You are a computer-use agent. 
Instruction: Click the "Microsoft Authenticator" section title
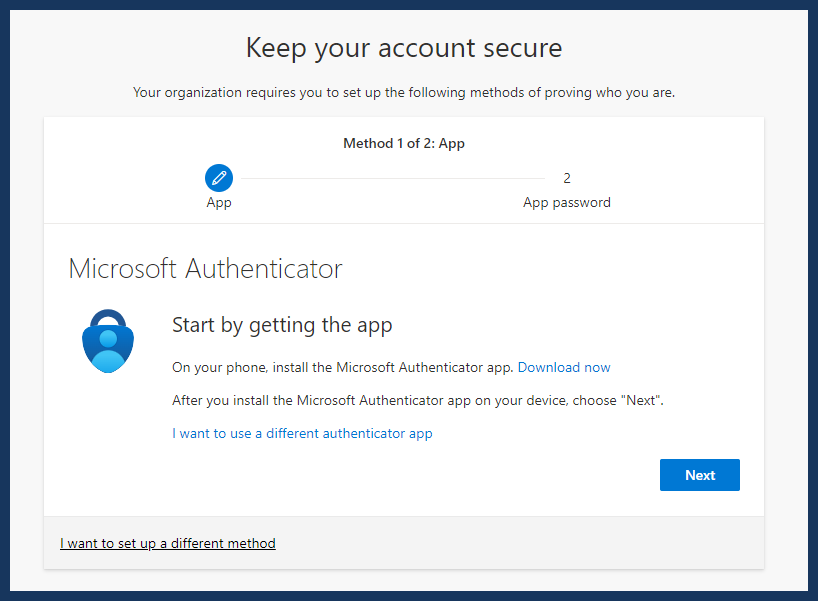pos(205,269)
